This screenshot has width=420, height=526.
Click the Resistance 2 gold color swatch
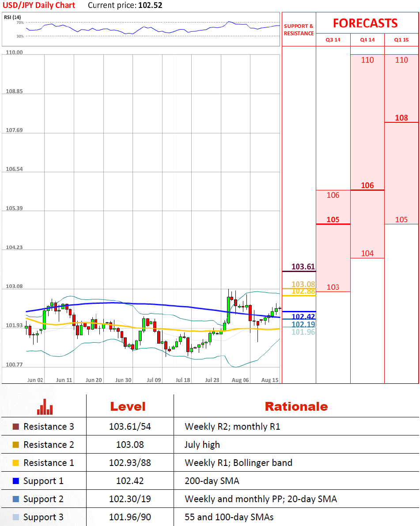(16, 444)
